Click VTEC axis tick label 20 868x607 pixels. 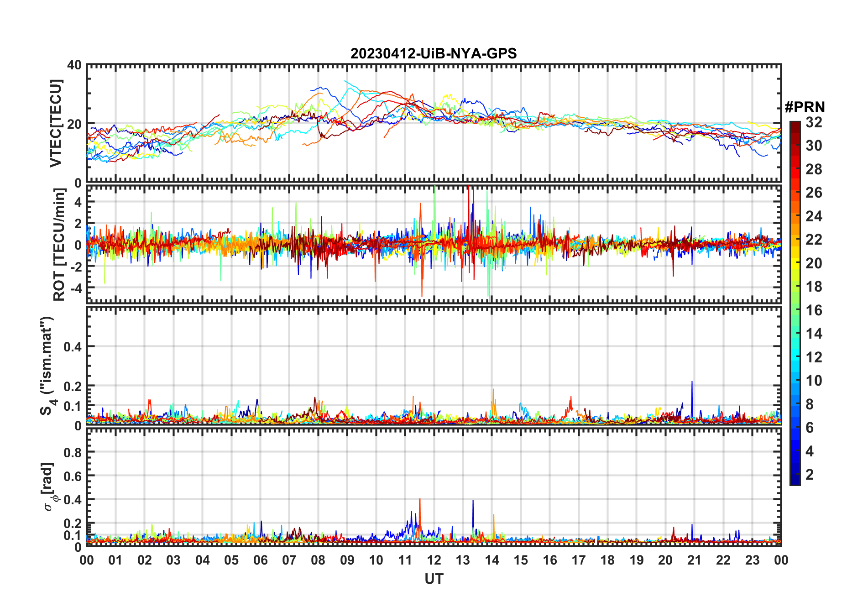pos(74,124)
